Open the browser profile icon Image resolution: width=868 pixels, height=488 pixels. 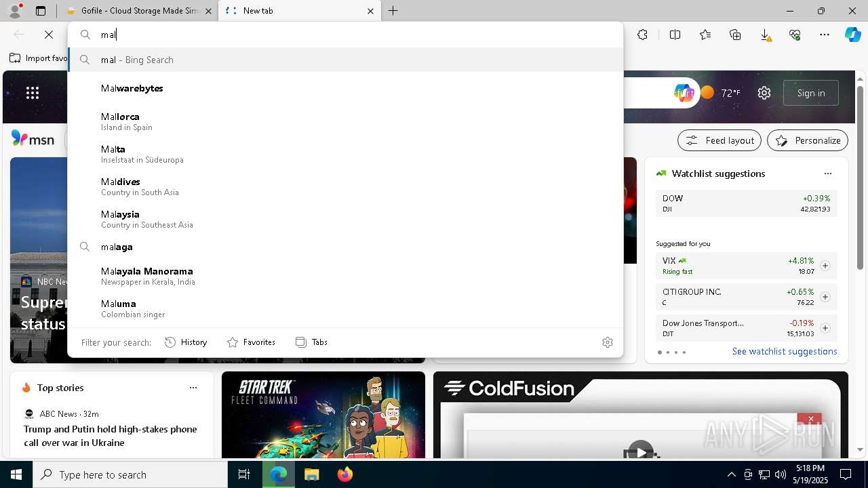click(x=15, y=11)
